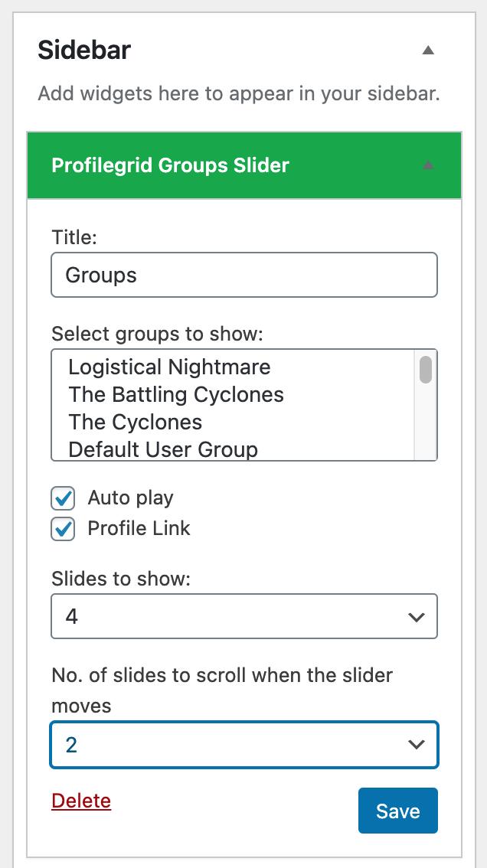Click the Profilegrid Groups Slider header title

point(170,165)
